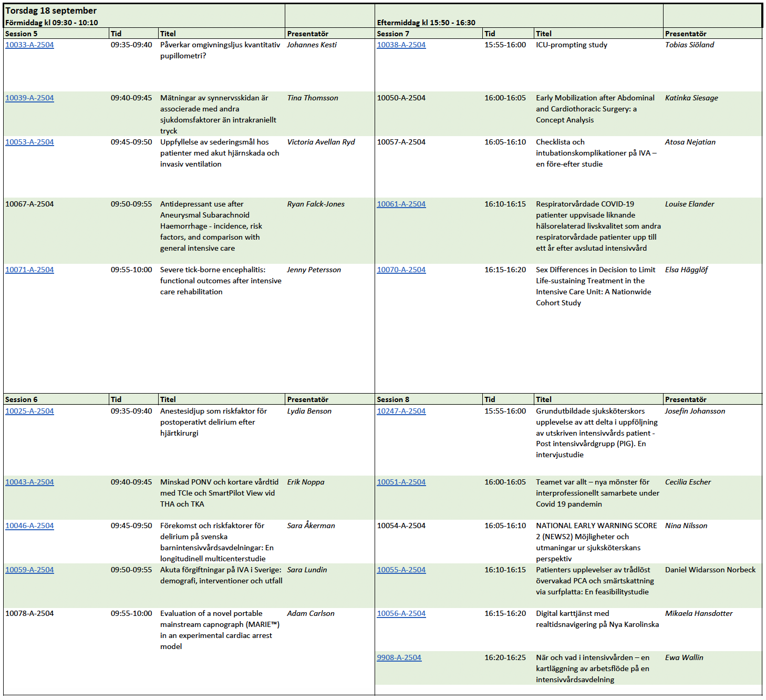Select presenter 'Victoria Avellan Ryd'
The image size is (766, 700).
pyautogui.click(x=321, y=142)
